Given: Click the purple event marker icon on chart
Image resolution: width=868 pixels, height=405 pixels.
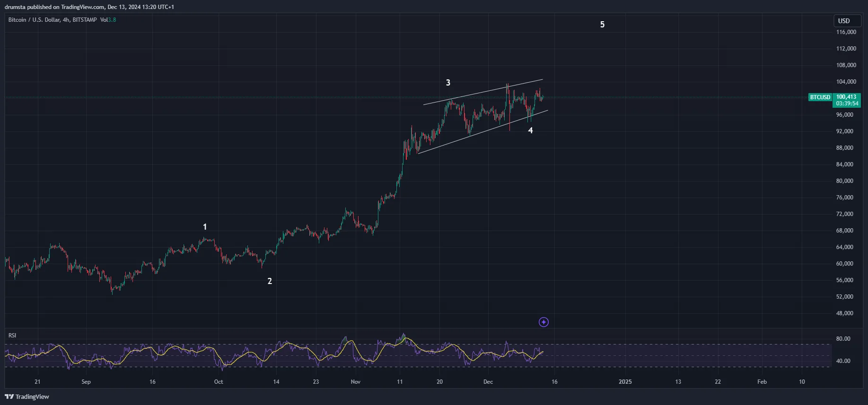Looking at the screenshot, I should 544,322.
